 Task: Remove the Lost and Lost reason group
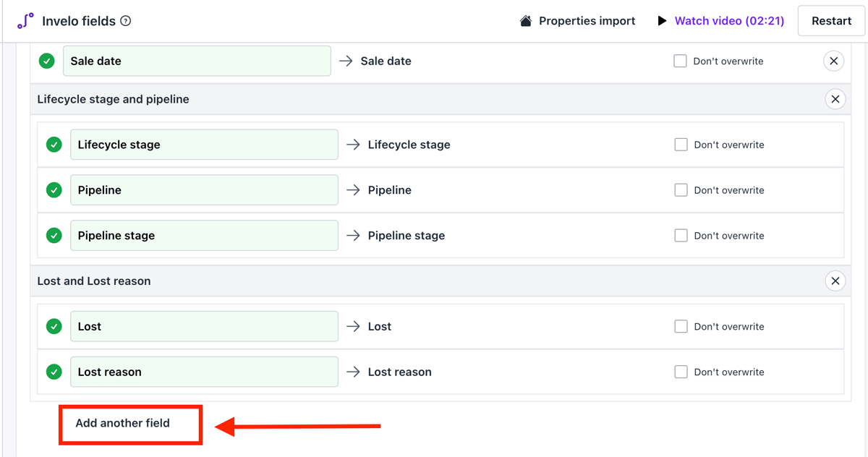(835, 281)
